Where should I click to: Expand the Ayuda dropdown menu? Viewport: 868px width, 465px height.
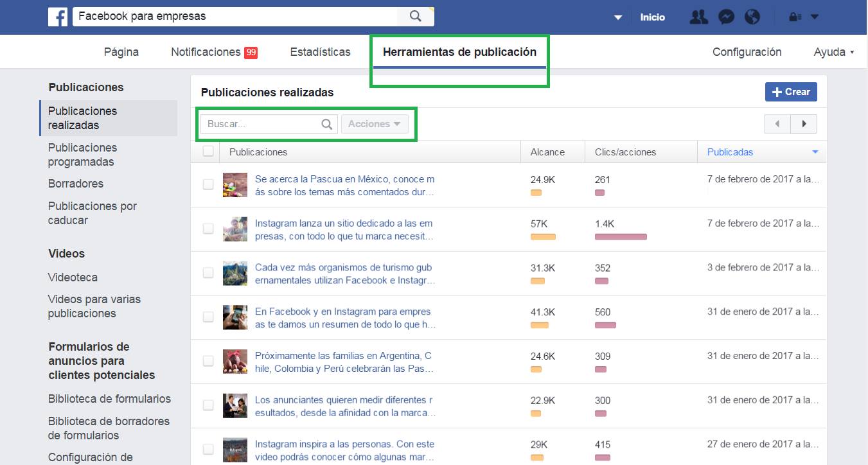click(833, 52)
